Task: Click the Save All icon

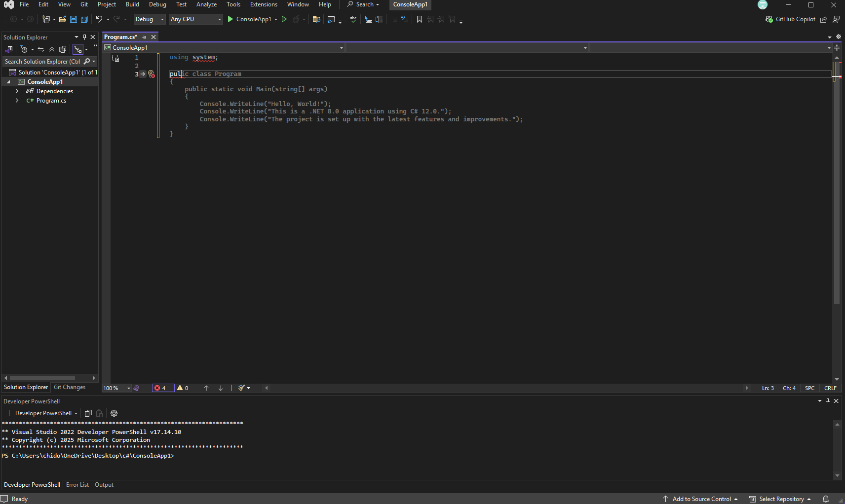Action: [x=84, y=19]
